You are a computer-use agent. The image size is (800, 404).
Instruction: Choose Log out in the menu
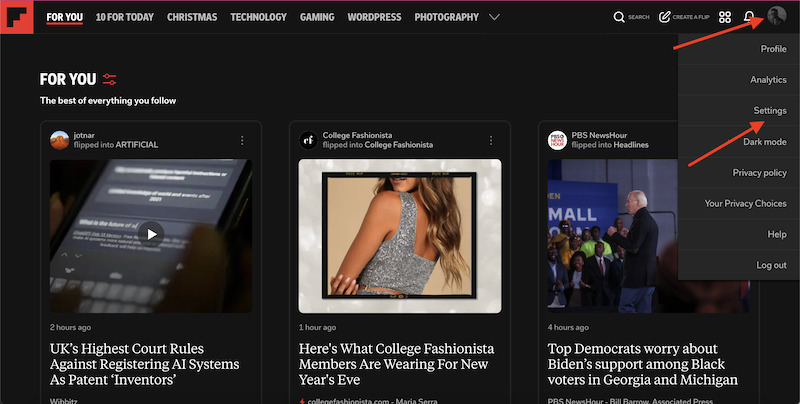pos(739,265)
